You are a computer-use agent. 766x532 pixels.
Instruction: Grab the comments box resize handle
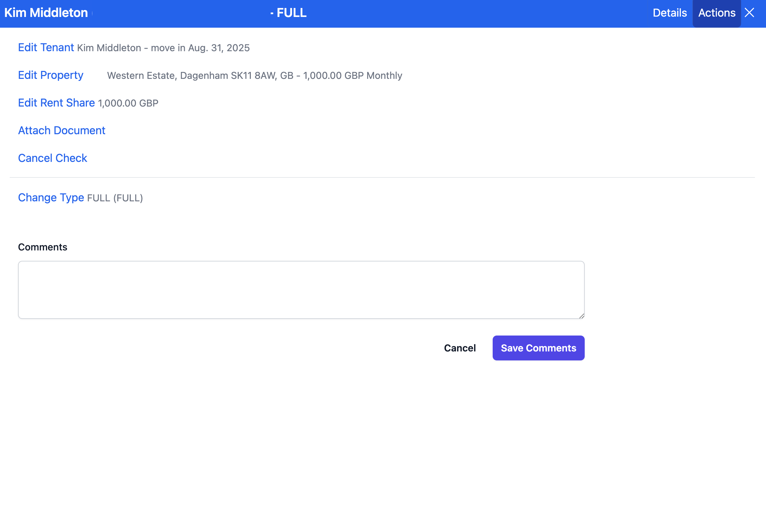pos(582,316)
